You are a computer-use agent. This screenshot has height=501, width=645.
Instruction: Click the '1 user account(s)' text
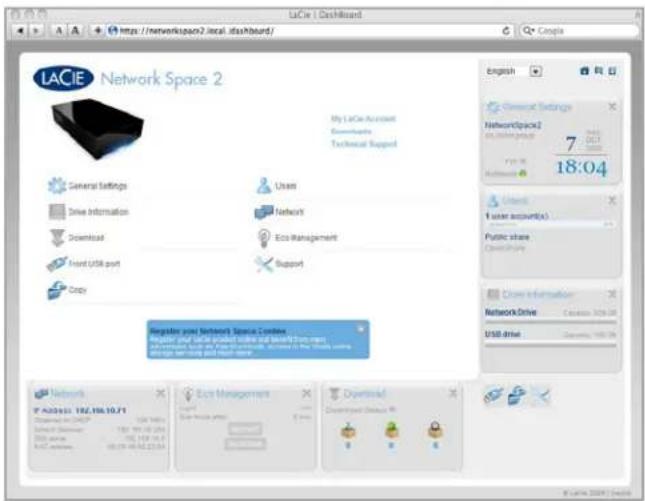[x=516, y=216]
